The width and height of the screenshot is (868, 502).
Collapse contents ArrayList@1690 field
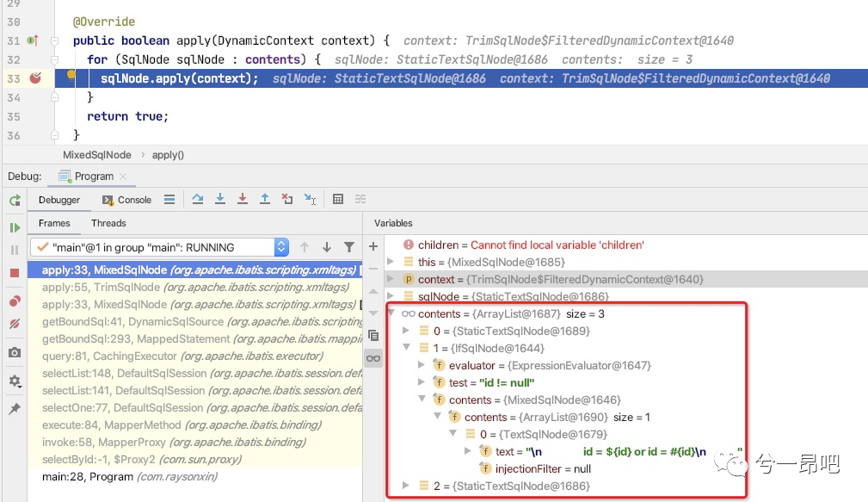click(x=437, y=416)
